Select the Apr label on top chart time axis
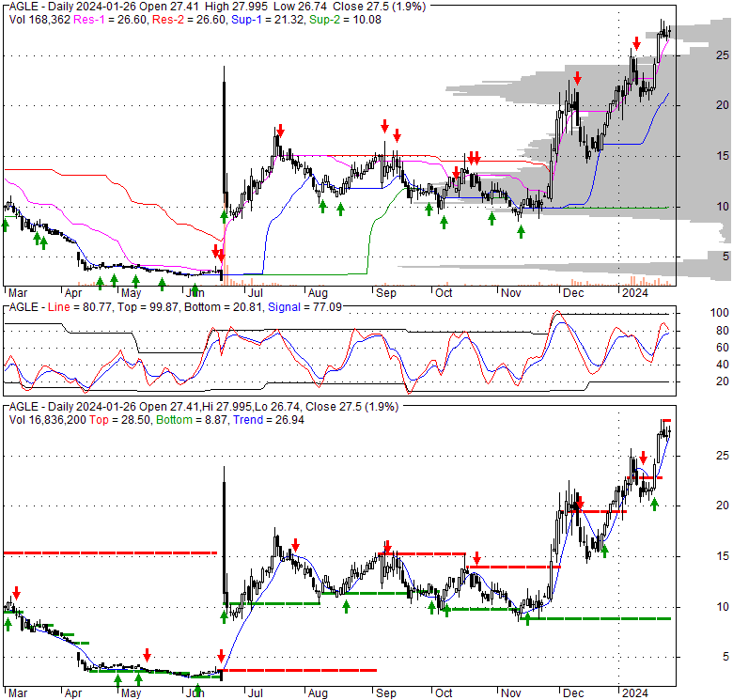Screen dimensions: 733x700 pyautogui.click(x=73, y=293)
